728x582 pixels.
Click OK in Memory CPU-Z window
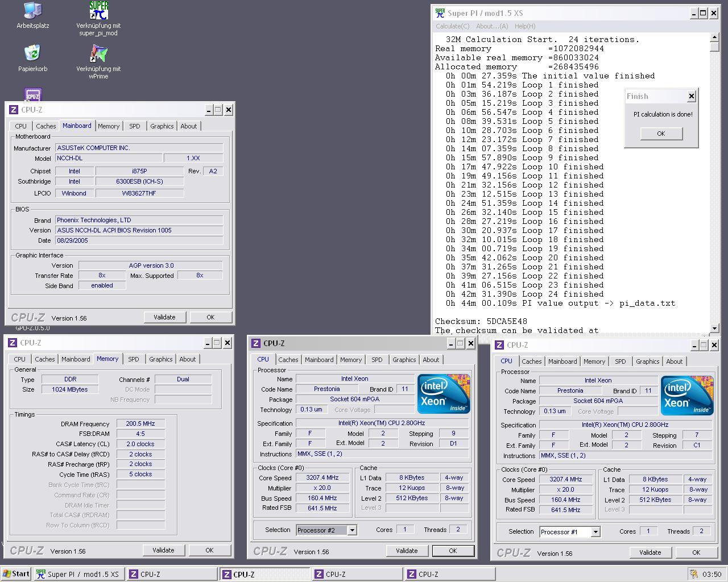[x=209, y=550]
